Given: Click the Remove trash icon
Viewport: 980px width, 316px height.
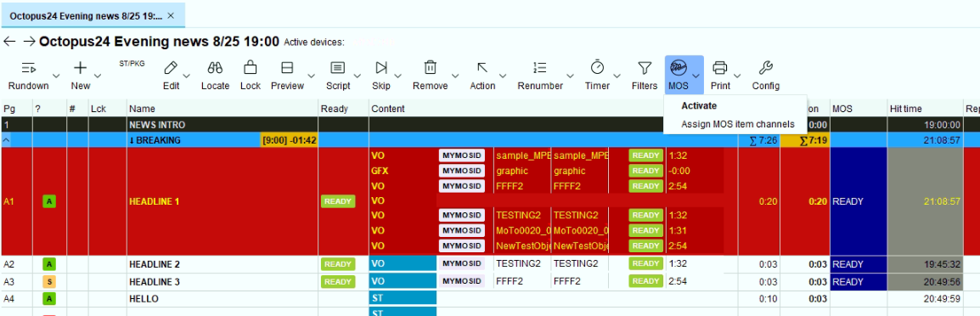Looking at the screenshot, I should [x=430, y=68].
